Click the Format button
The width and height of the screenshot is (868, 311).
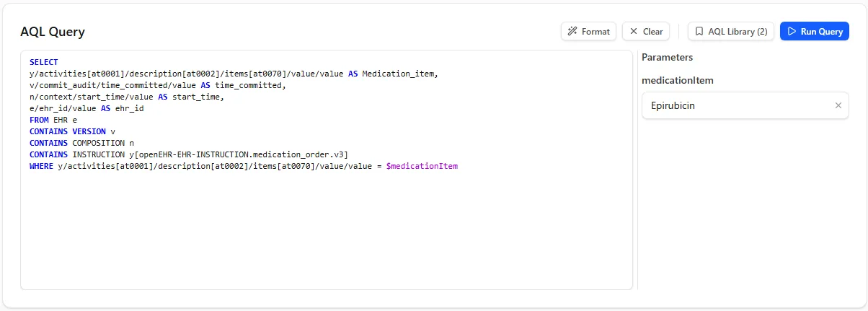(588, 31)
